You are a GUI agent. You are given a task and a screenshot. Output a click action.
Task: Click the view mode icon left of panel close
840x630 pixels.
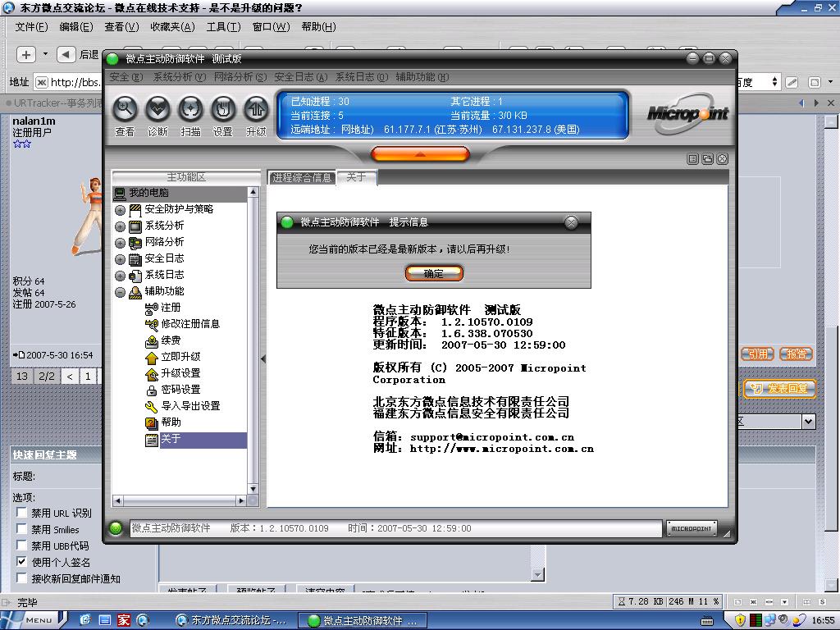coord(692,159)
